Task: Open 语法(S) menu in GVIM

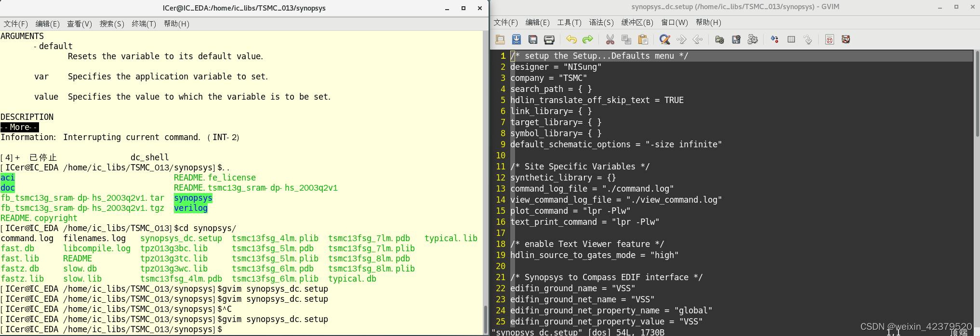Action: (x=601, y=23)
